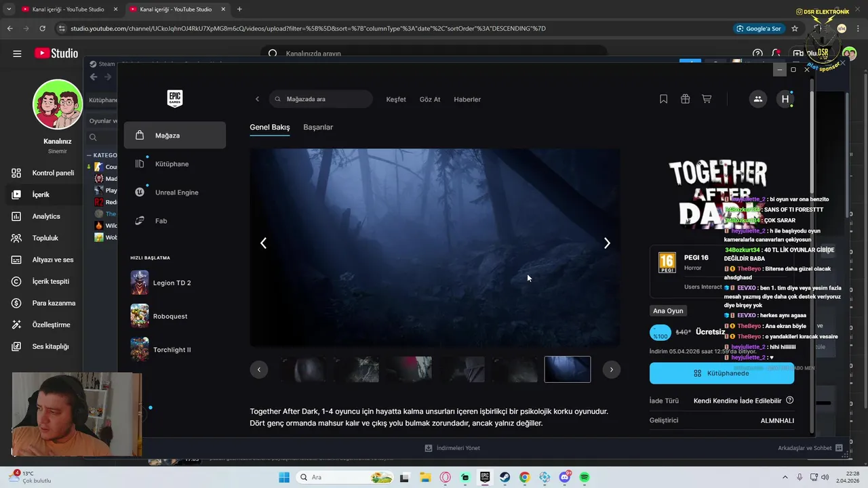Click the ALMNHALI developer name
This screenshot has width=868, height=488.
(x=777, y=421)
